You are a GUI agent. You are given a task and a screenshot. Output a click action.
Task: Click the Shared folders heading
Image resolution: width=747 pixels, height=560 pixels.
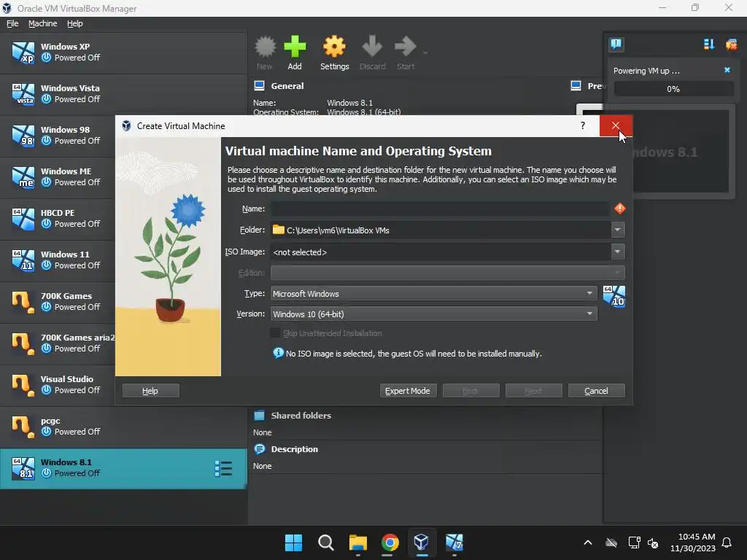point(301,415)
